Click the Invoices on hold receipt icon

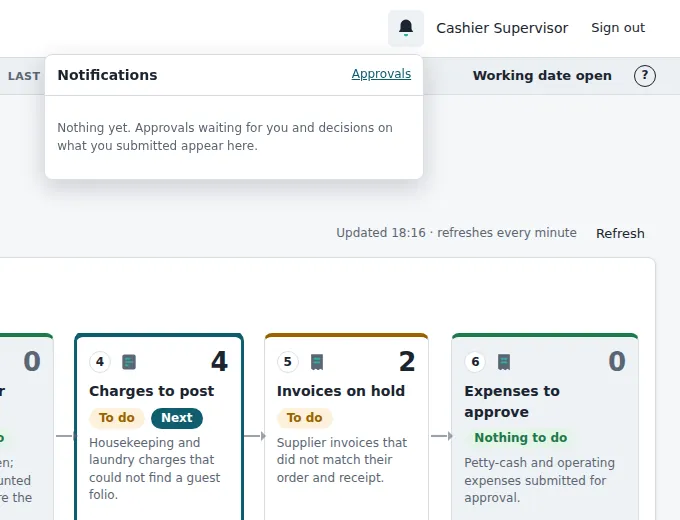[x=317, y=362]
